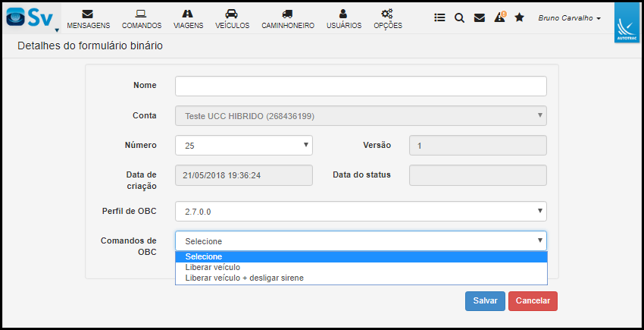This screenshot has width=644, height=330.
Task: Select the 'Liberar veículo' option
Action: [213, 267]
